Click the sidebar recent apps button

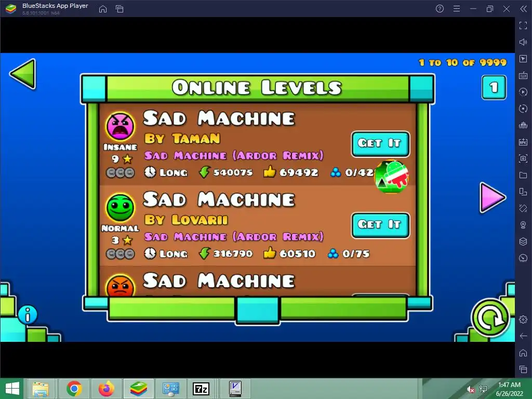pyautogui.click(x=523, y=369)
